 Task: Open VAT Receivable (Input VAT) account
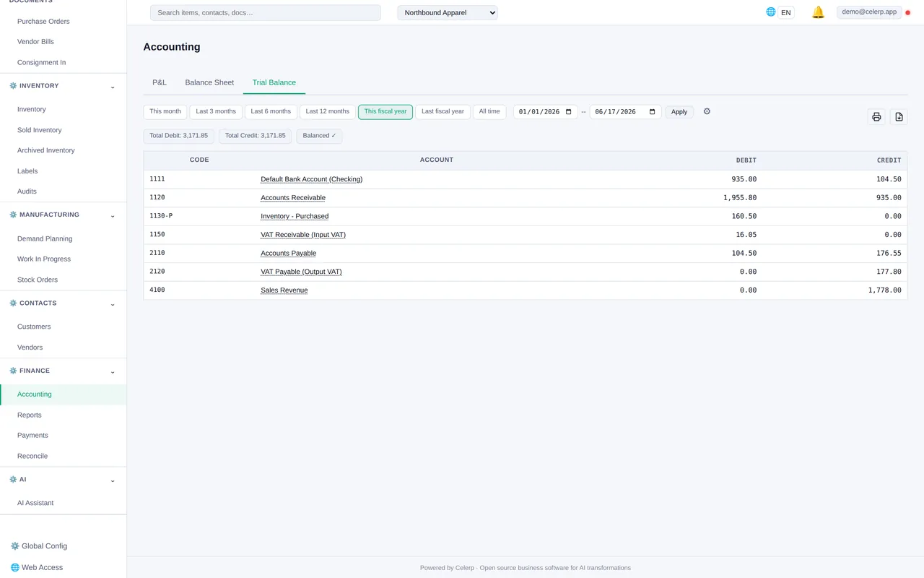303,235
